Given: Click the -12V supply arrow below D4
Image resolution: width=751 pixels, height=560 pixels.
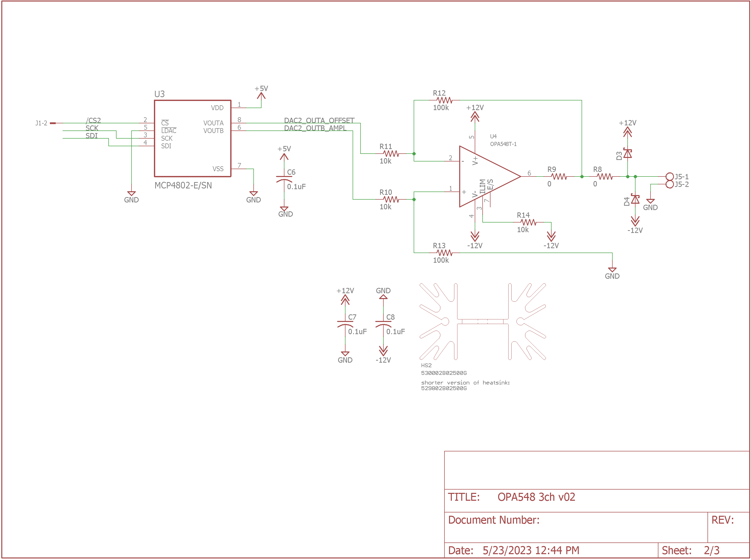Looking at the screenshot, I should (635, 221).
